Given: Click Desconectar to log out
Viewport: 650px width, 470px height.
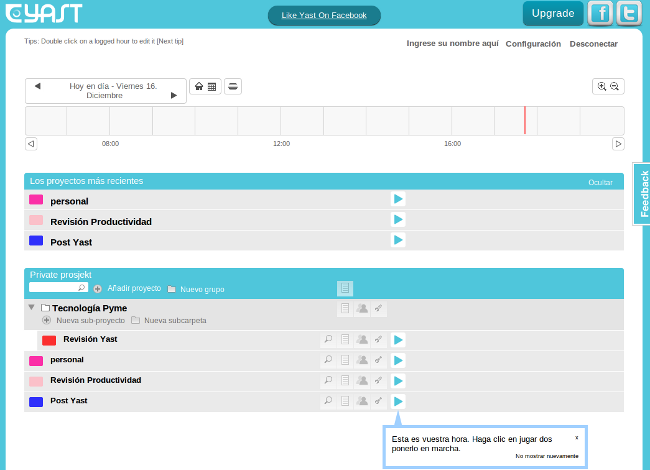Looking at the screenshot, I should click(x=593, y=44).
